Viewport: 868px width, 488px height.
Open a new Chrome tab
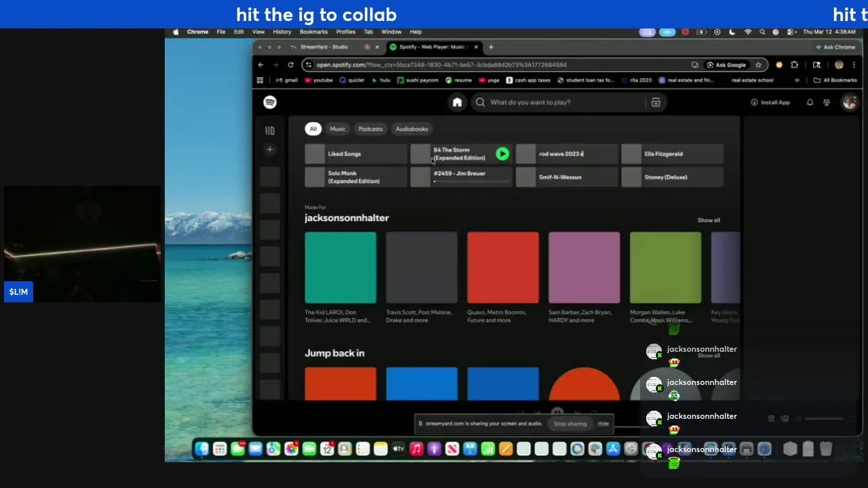click(x=491, y=47)
